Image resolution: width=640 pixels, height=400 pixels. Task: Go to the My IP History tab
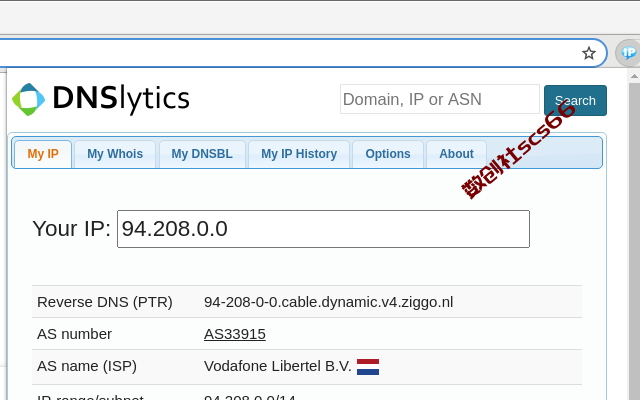coord(299,154)
